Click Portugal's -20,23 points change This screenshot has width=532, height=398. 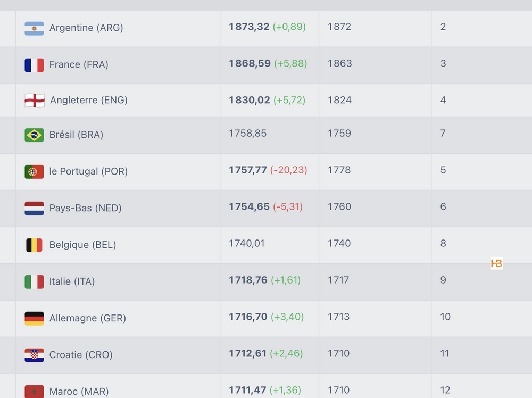289,170
